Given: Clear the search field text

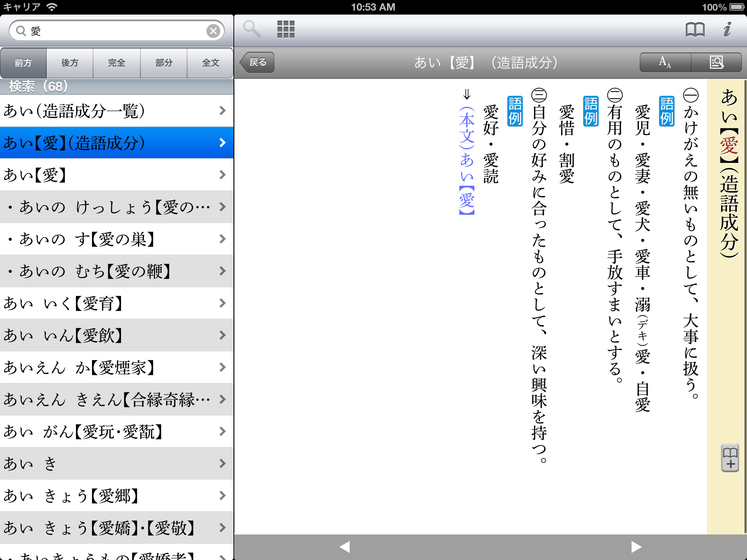Looking at the screenshot, I should pos(213,31).
